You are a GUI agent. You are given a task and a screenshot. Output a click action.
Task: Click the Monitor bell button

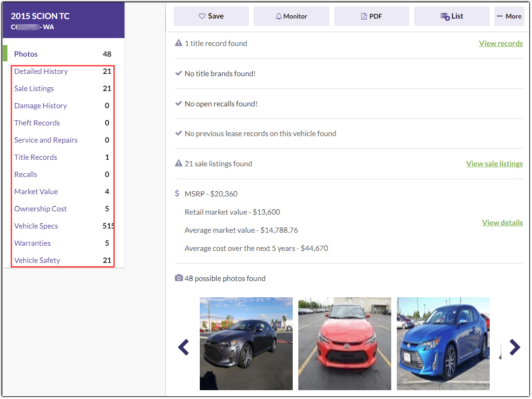point(291,16)
